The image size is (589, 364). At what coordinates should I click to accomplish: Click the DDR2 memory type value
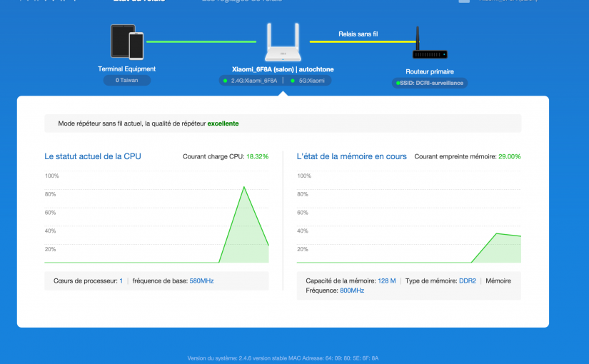pyautogui.click(x=468, y=281)
